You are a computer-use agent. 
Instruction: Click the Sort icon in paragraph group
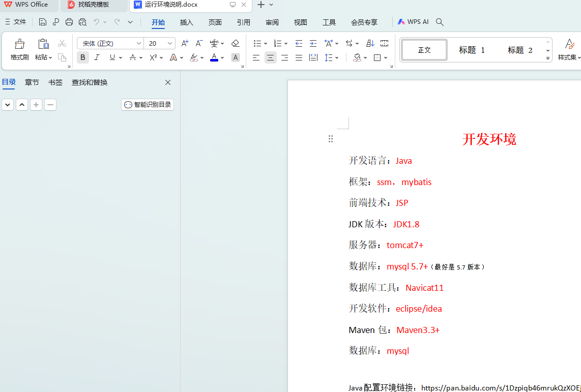[x=370, y=44]
